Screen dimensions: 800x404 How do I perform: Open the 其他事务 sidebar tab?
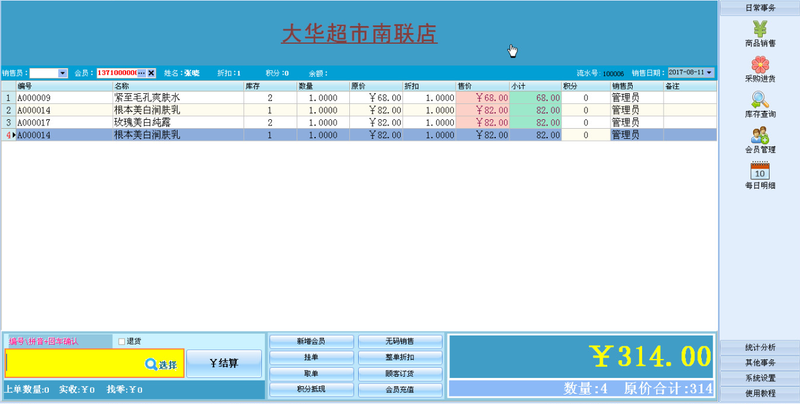pyautogui.click(x=760, y=362)
